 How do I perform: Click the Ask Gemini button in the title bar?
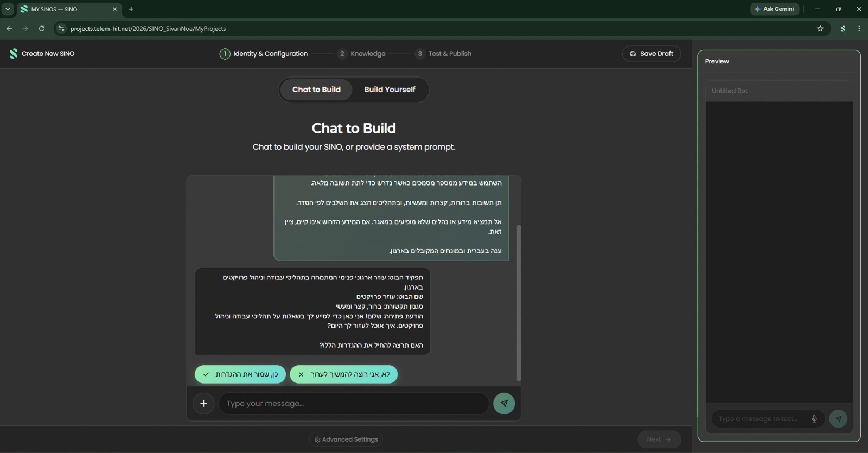(x=775, y=9)
